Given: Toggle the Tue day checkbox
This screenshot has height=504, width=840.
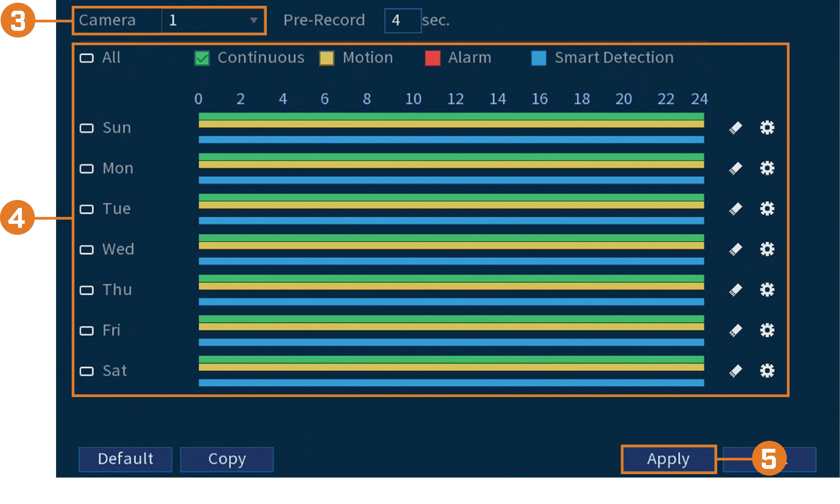Looking at the screenshot, I should [x=87, y=209].
